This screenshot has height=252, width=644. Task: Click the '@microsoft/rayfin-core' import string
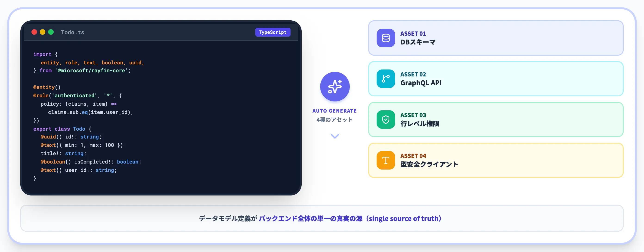(x=92, y=71)
